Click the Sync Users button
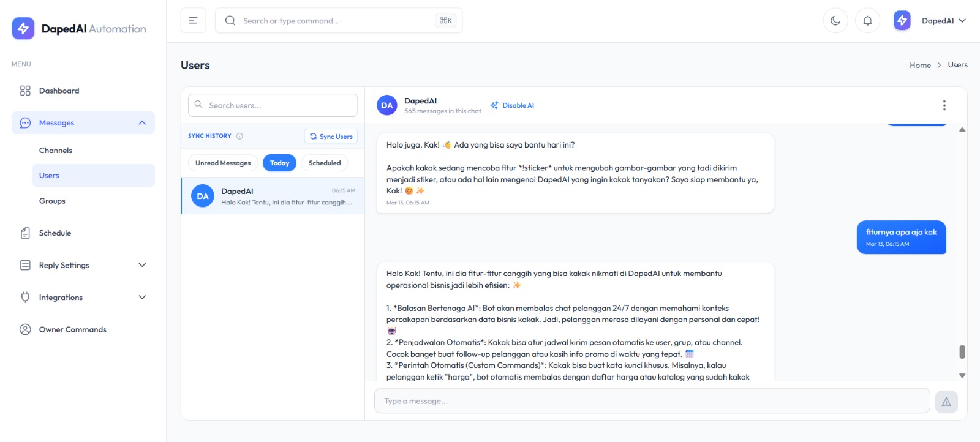Screen dimensions: 980x442 pyautogui.click(x=331, y=136)
